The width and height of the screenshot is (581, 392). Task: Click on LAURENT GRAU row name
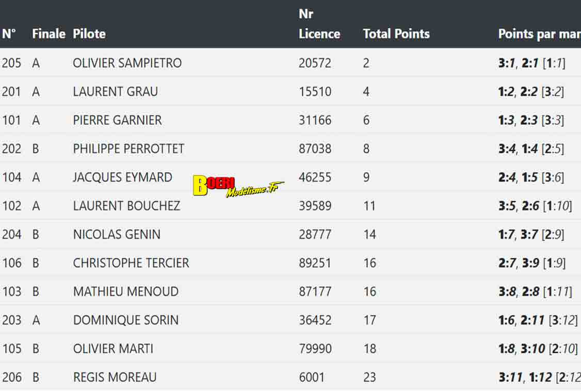coord(115,91)
